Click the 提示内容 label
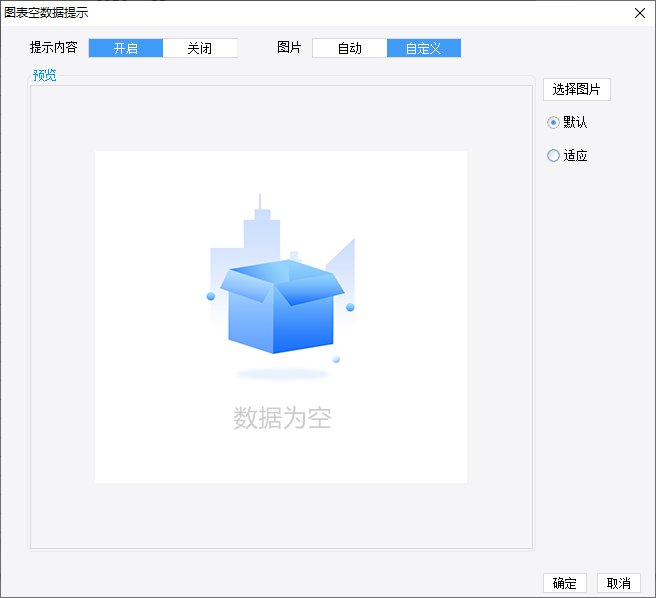This screenshot has height=598, width=656. pos(54,48)
